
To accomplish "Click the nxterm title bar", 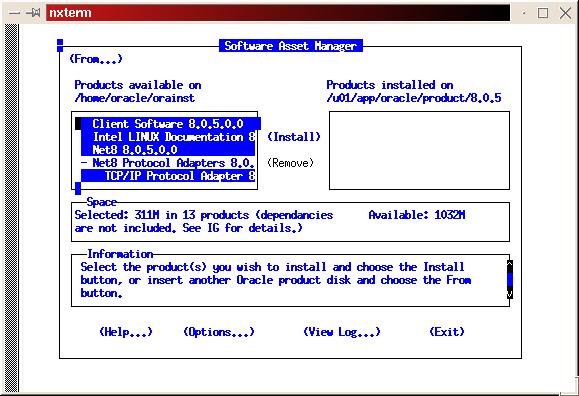I will pyautogui.click(x=278, y=13).
